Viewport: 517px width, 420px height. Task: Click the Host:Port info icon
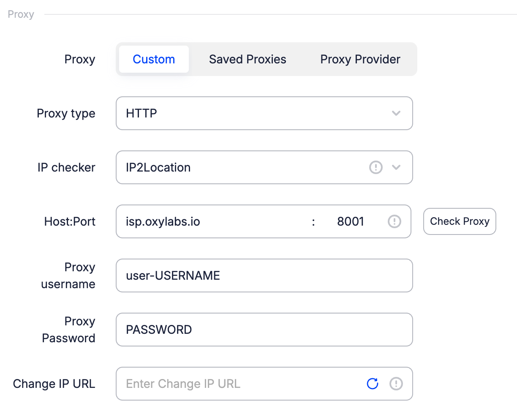tap(394, 221)
